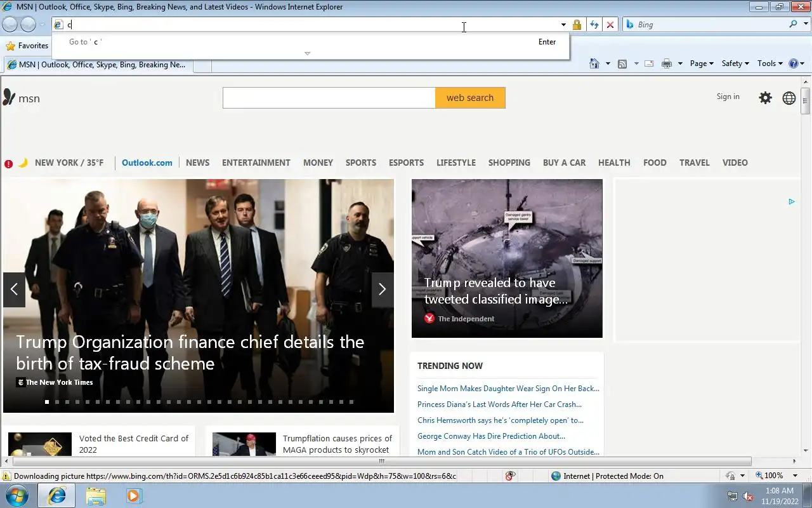Select ESPORTS in the navigation bar
Image resolution: width=812 pixels, height=508 pixels.
406,163
